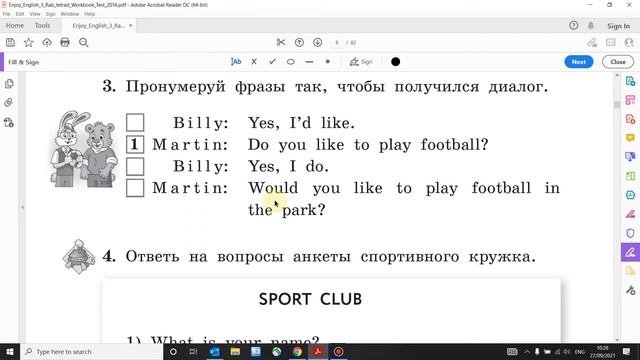Open the Sign menu
640x360 pixels.
[51, 14]
